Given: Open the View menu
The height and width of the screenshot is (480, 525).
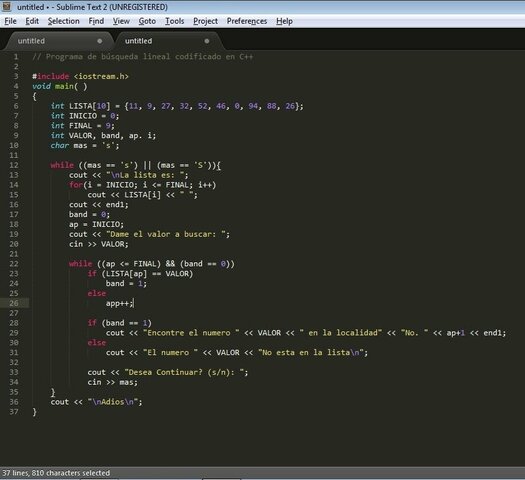Looking at the screenshot, I should pos(121,21).
